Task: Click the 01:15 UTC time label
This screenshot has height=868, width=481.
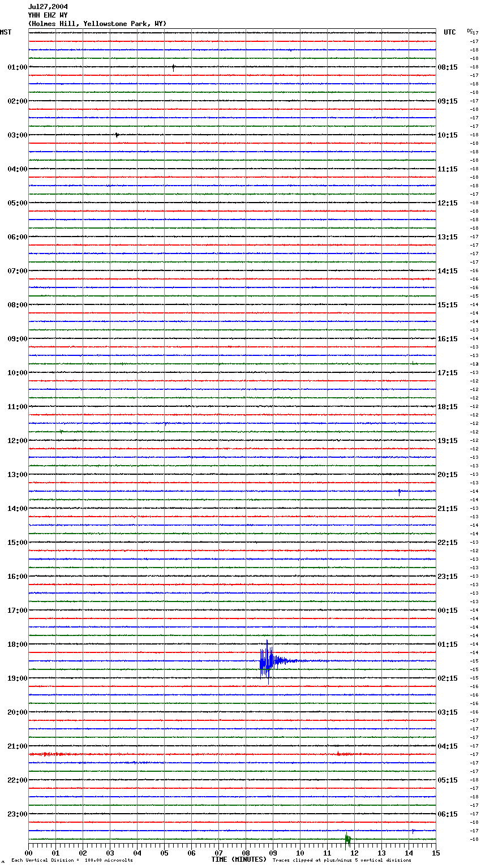Action: (x=448, y=644)
